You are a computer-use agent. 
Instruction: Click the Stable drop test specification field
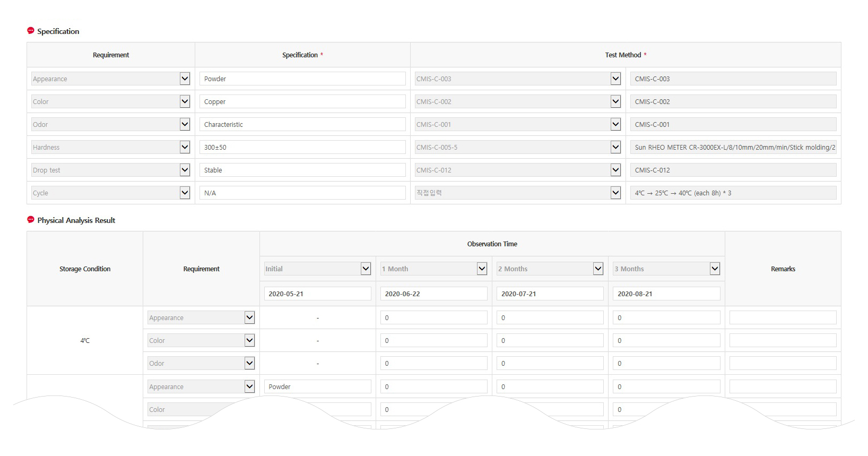(302, 170)
